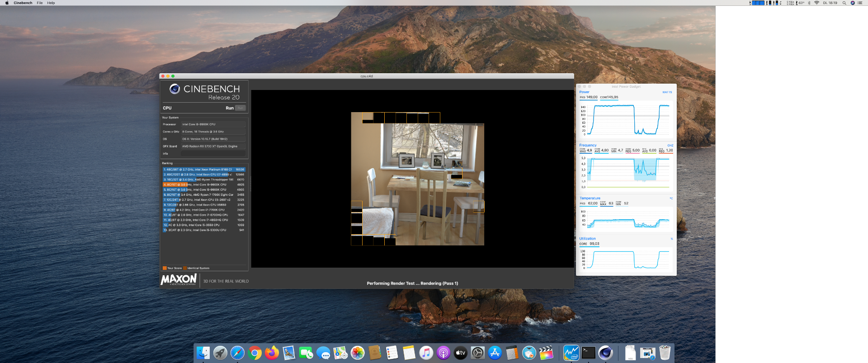This screenshot has height=363, width=868.
Task: Open System Preferences from the dock
Action: [477, 353]
